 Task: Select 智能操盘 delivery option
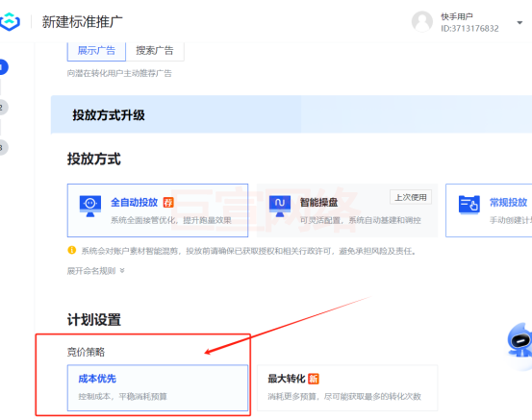(347, 210)
